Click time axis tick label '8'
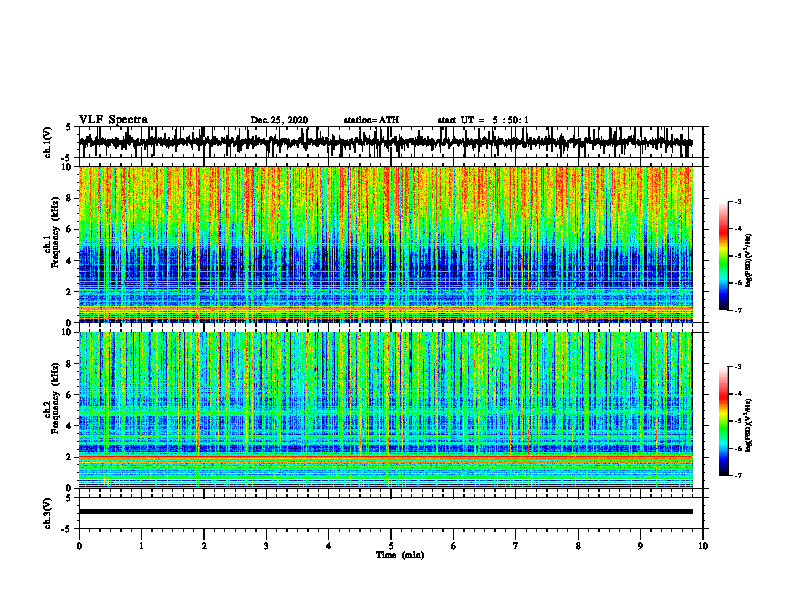 click(578, 546)
